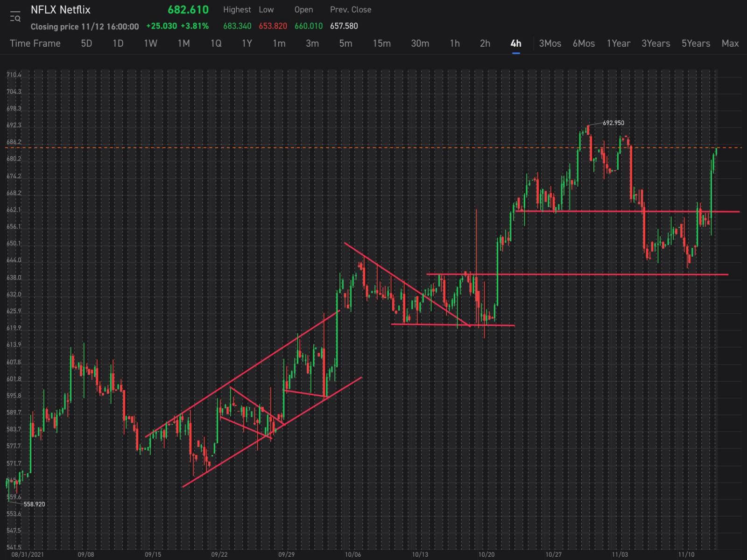Image resolution: width=747 pixels, height=560 pixels.
Task: Click the 662.1 price axis label
Action: click(14, 210)
